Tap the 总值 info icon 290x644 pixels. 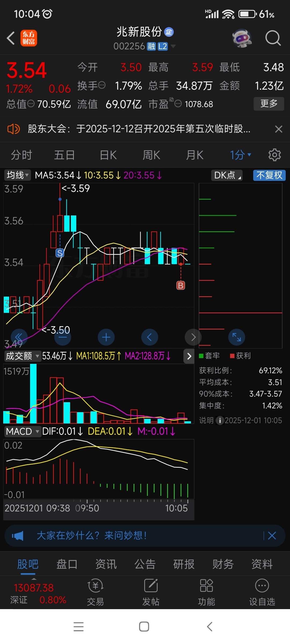pyautogui.click(x=31, y=104)
